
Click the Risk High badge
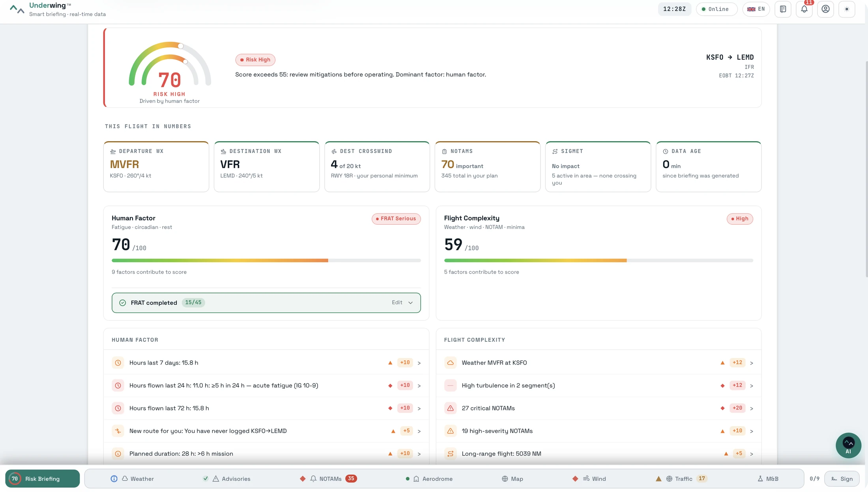255,60
